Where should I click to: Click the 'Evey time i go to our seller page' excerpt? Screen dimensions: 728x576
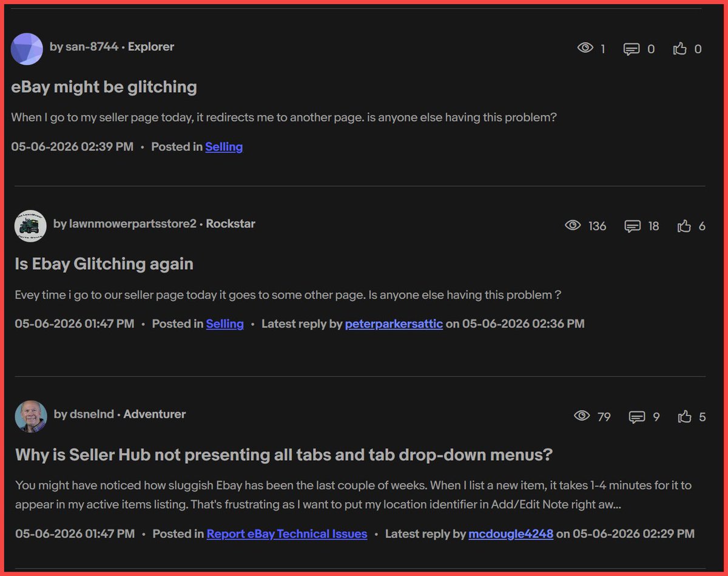[288, 295]
